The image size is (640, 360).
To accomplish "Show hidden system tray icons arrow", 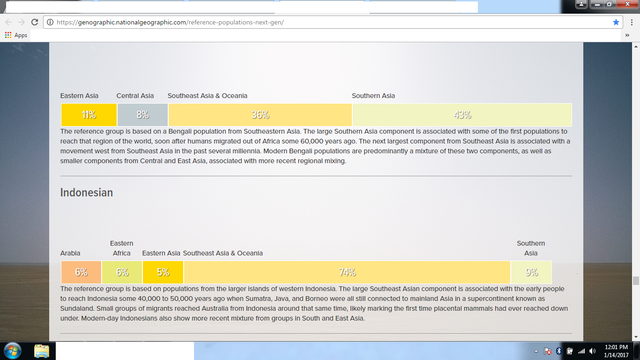I will (x=536, y=351).
